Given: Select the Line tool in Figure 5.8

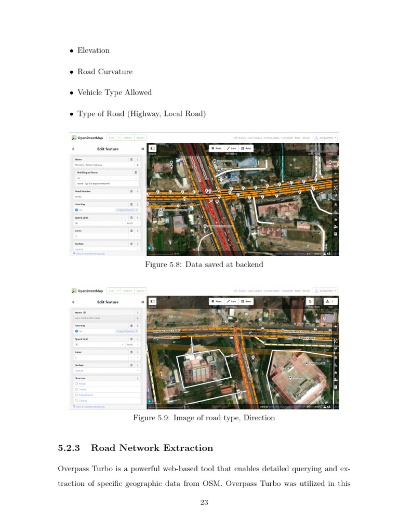Looking at the screenshot, I should pos(231,148).
